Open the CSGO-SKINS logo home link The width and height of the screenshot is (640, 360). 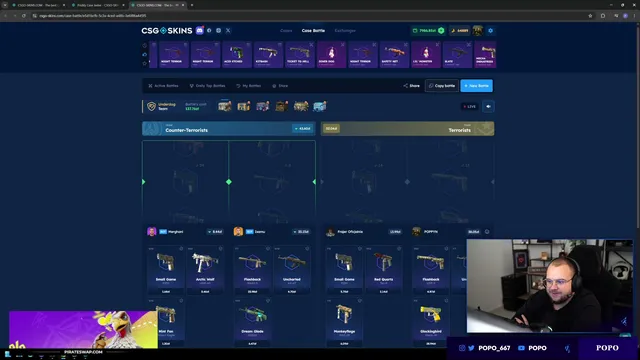167,31
